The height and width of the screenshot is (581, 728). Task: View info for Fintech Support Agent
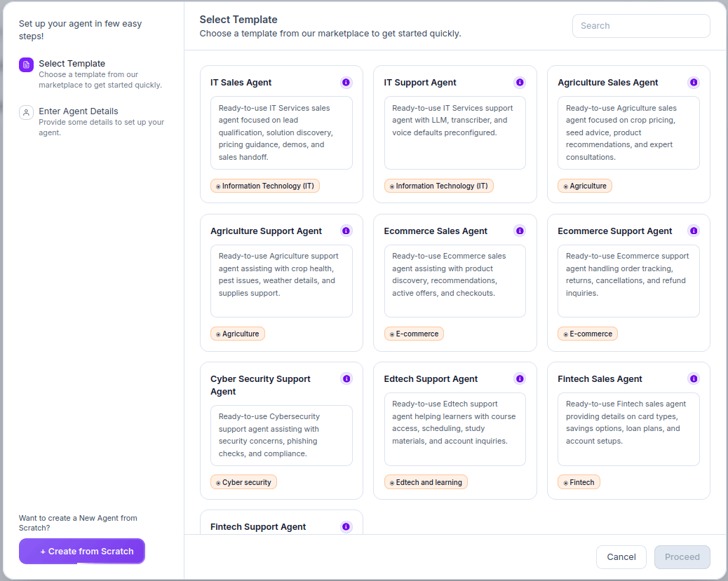pyautogui.click(x=346, y=527)
